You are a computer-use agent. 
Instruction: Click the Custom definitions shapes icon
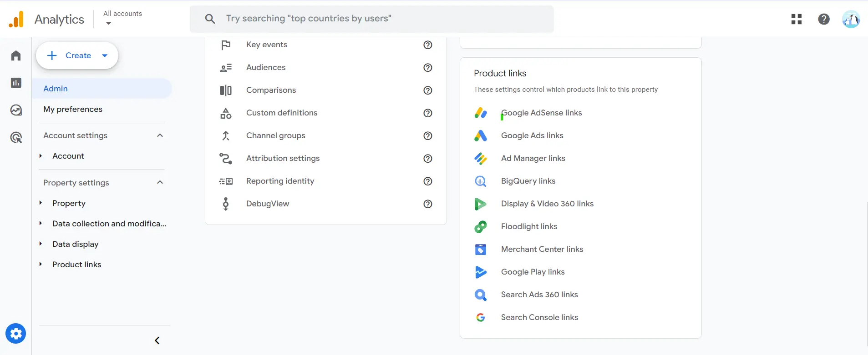pyautogui.click(x=226, y=113)
